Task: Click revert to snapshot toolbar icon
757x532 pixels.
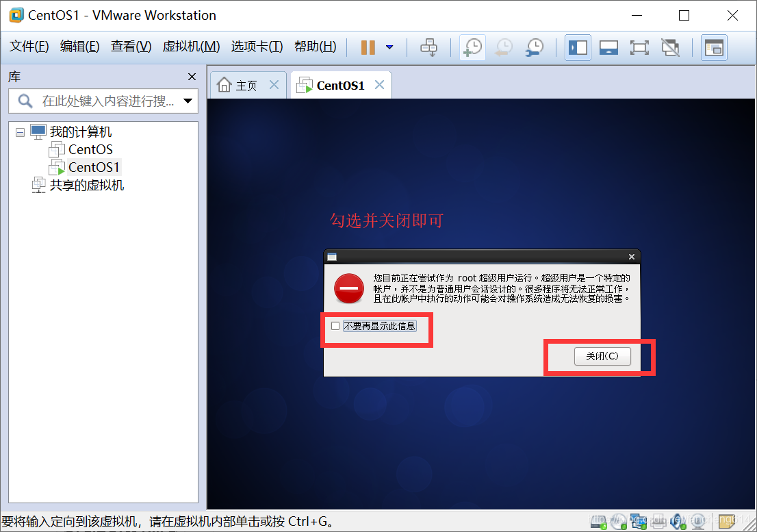Action: 504,47
